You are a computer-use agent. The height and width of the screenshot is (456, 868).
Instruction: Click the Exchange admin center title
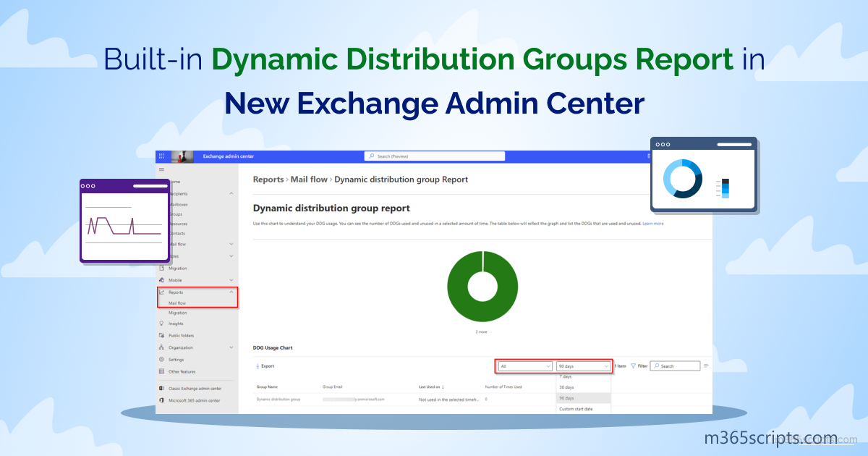click(228, 156)
